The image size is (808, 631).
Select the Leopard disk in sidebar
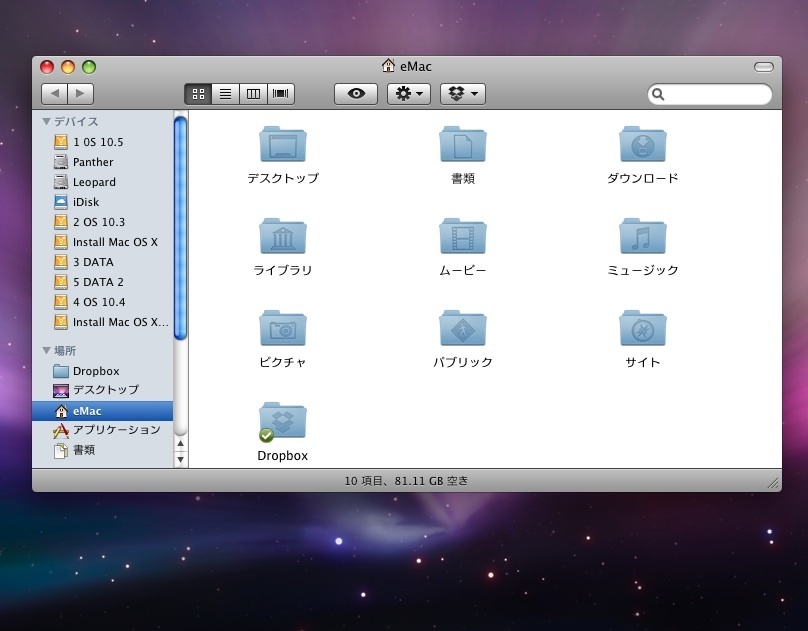pyautogui.click(x=103, y=182)
